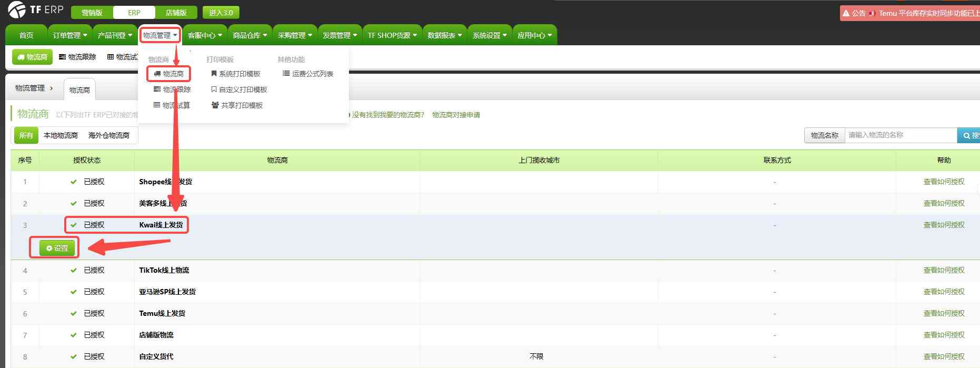Click the green 设置 button for Kwai

click(x=57, y=248)
